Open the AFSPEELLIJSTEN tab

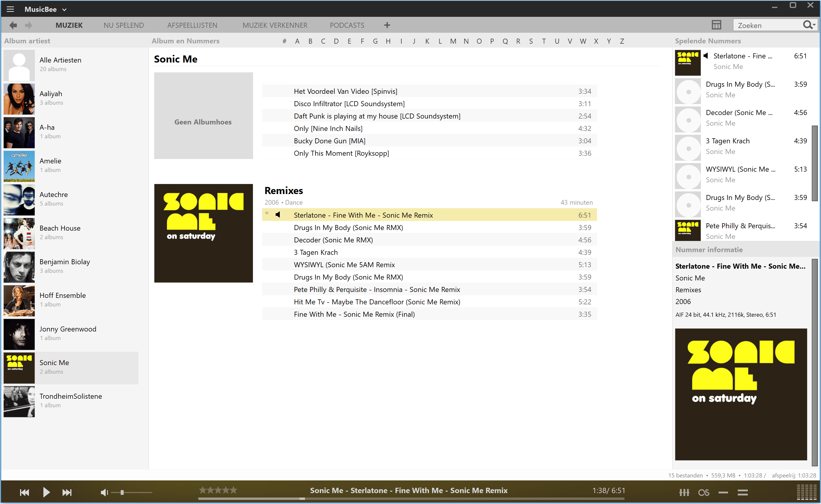(x=192, y=25)
